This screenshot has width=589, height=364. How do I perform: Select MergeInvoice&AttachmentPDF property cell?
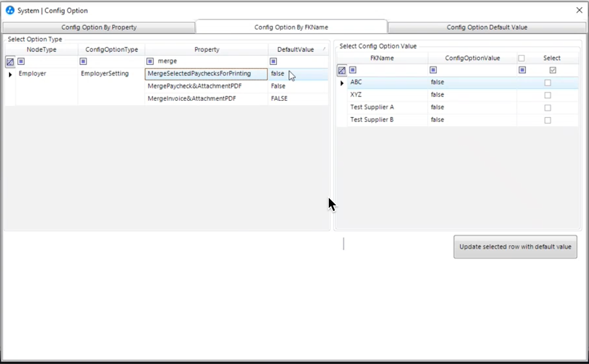coord(206,99)
